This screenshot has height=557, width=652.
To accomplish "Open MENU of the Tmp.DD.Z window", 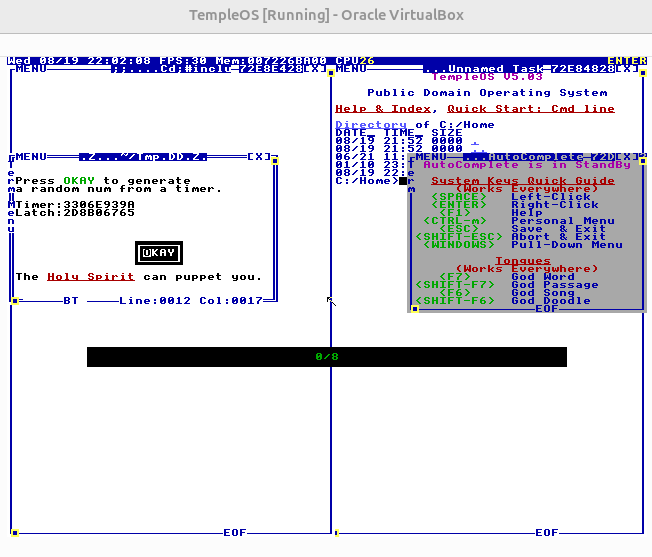I will pos(30,157).
